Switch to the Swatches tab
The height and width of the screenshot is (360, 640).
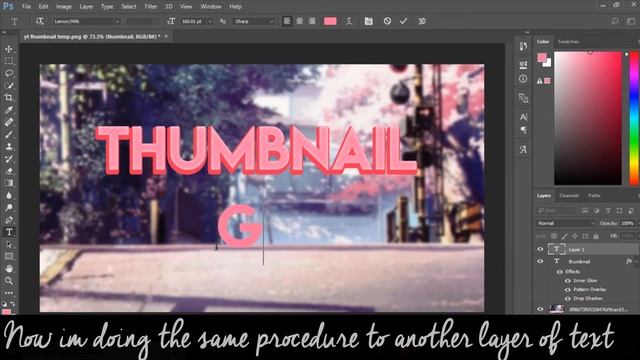tap(568, 42)
